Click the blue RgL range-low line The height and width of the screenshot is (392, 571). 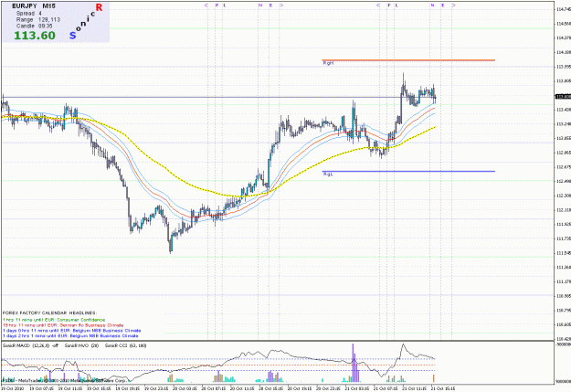(x=408, y=171)
